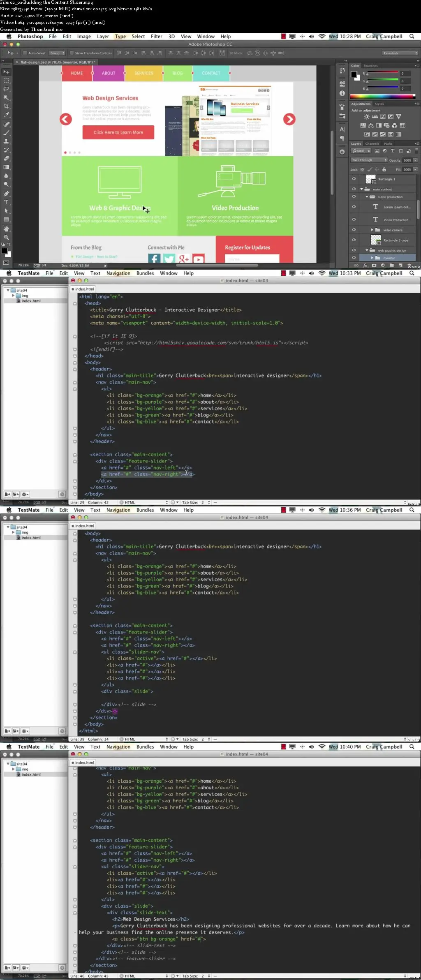Hide the Rectangle 1 layer

click(354, 179)
